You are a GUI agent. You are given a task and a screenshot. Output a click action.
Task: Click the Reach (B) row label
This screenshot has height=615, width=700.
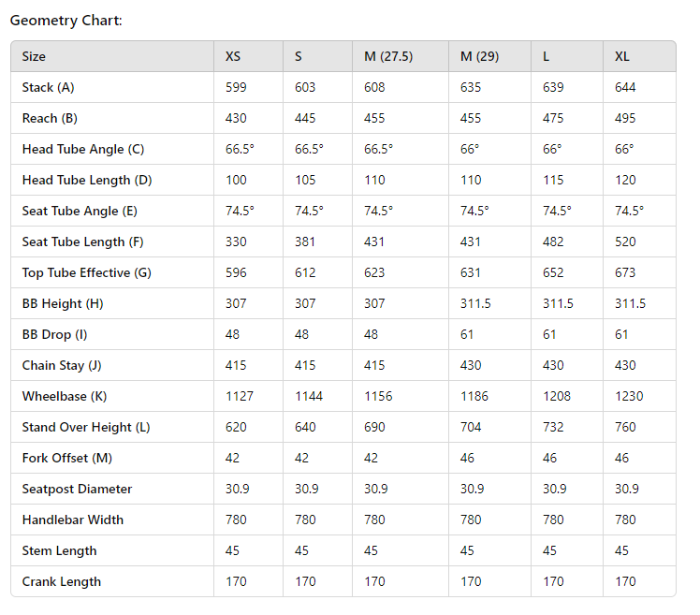coord(49,118)
